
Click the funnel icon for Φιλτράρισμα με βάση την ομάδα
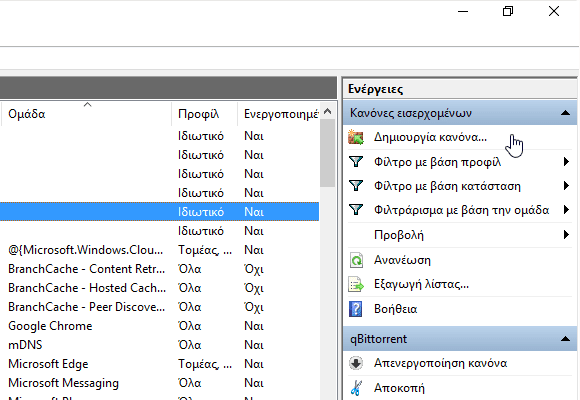(x=356, y=210)
